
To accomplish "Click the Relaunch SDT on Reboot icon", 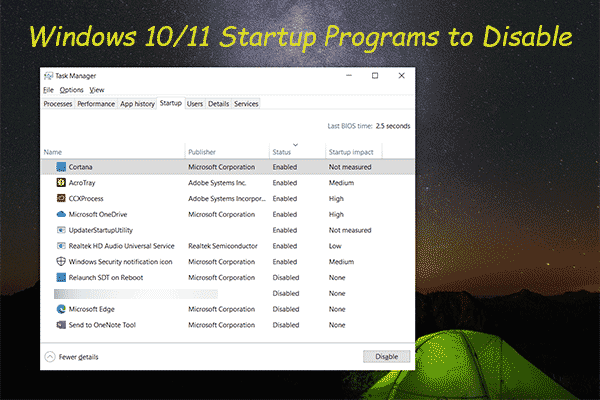I will coord(61,278).
